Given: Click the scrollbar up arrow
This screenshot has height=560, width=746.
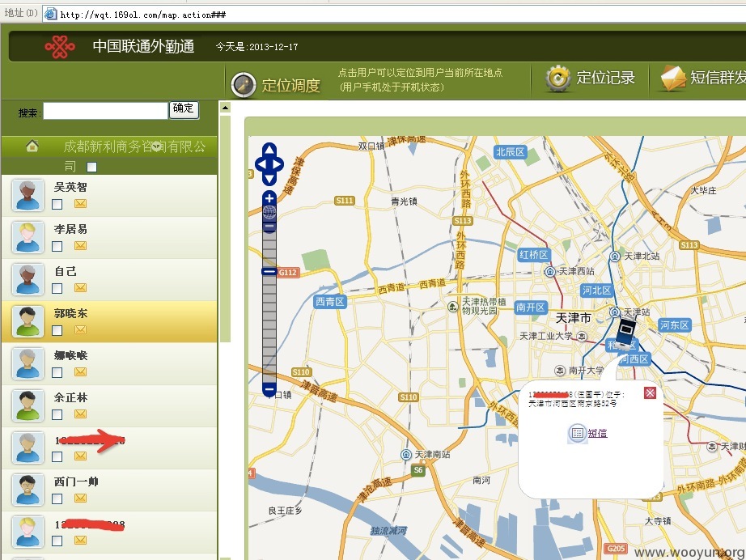Looking at the screenshot, I should pyautogui.click(x=225, y=108).
